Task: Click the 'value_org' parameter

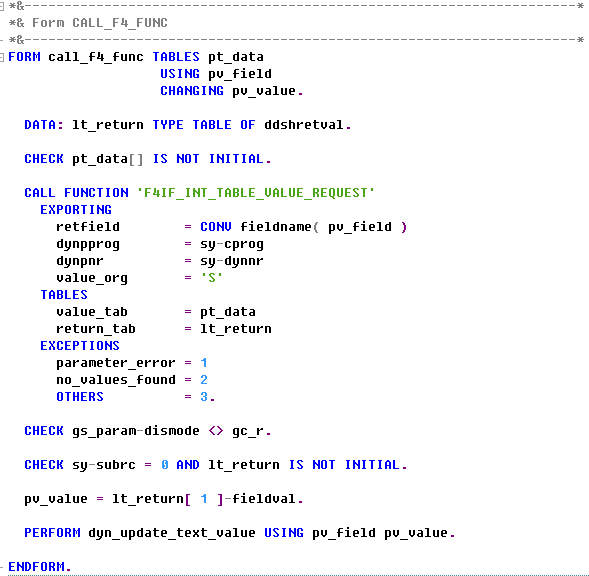Action: [92, 278]
